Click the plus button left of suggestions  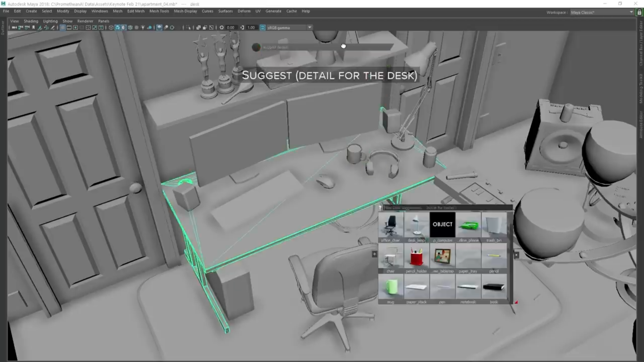[x=374, y=254]
